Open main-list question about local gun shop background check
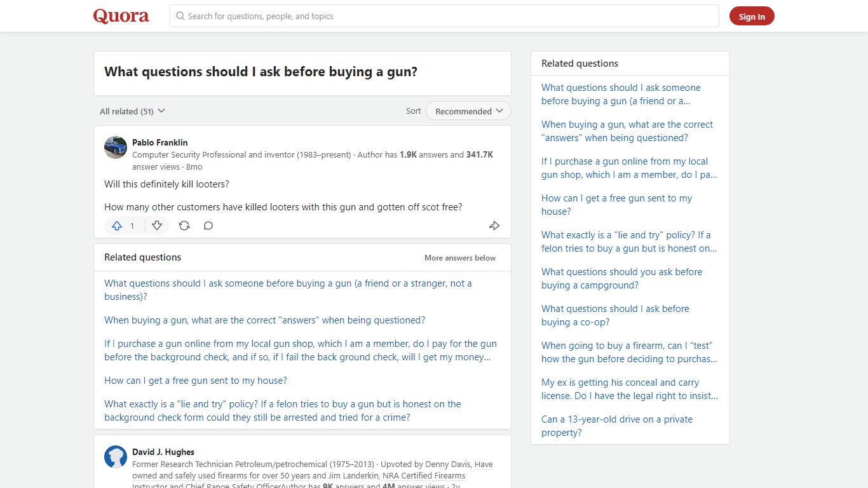This screenshot has height=488, width=868. tap(301, 350)
